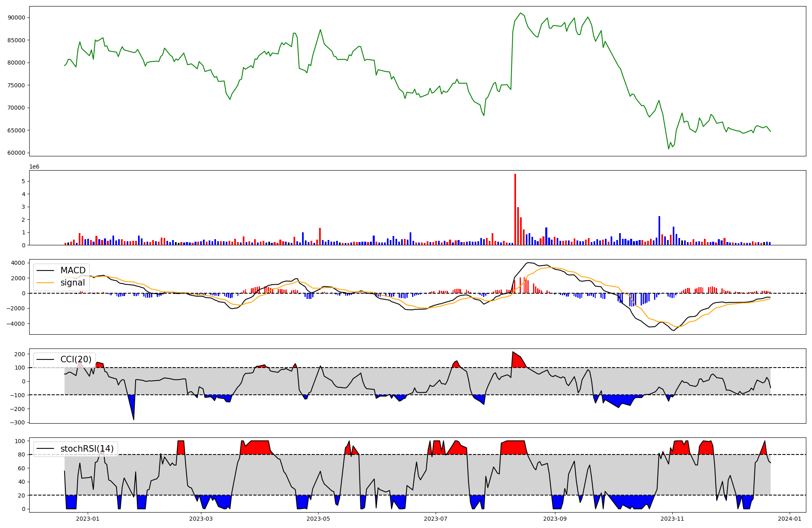Click the orange signal legend line
Screen dimensions: 812x528
(x=45, y=283)
